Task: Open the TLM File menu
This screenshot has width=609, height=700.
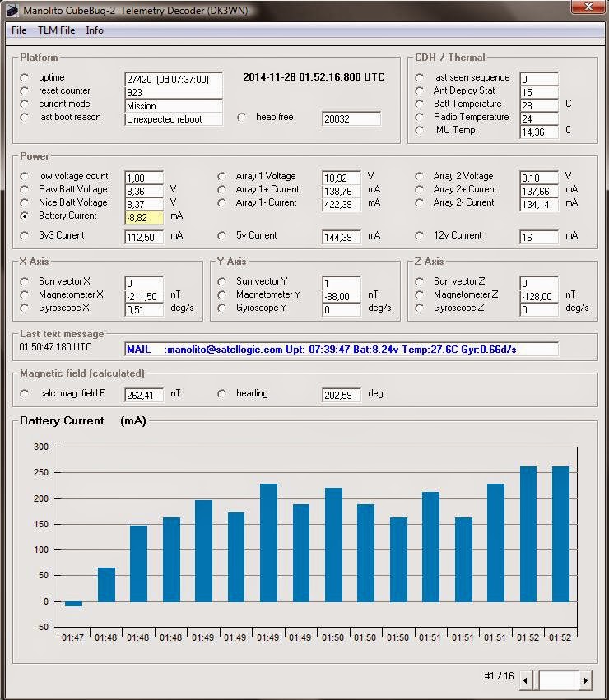Action: [x=56, y=30]
